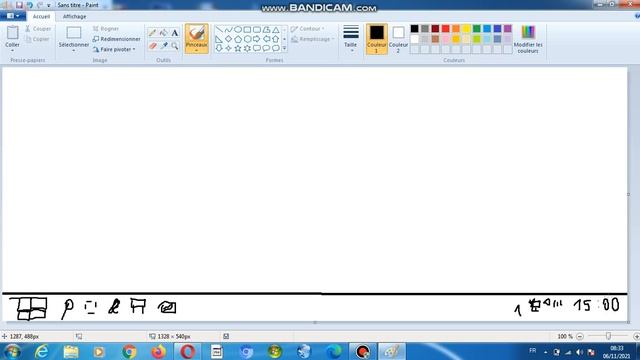Click the Rogner button

point(106,29)
